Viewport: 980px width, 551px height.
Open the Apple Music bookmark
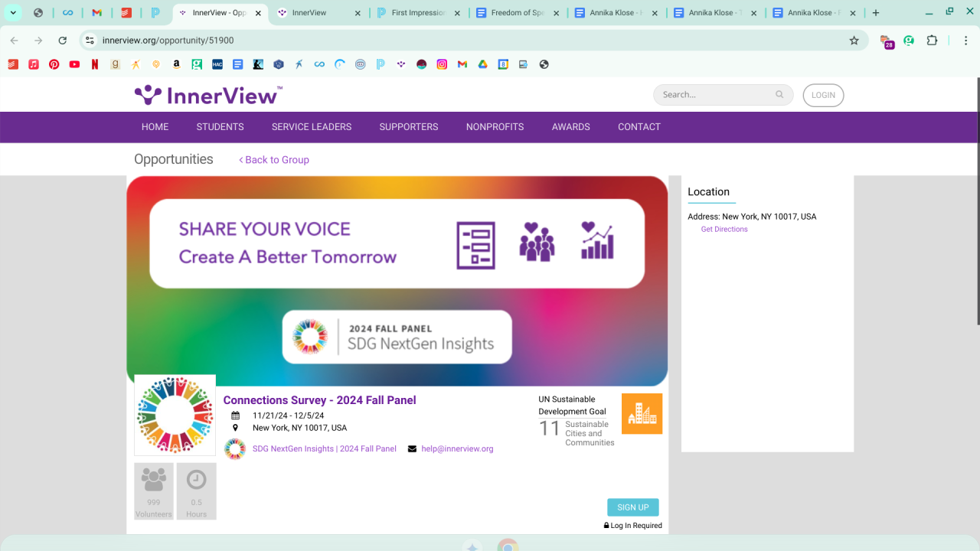click(34, 64)
